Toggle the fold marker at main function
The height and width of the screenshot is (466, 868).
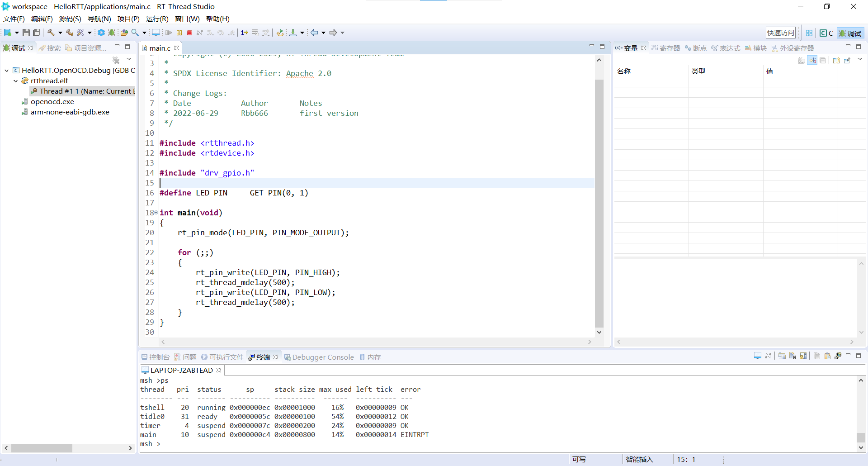(x=156, y=213)
